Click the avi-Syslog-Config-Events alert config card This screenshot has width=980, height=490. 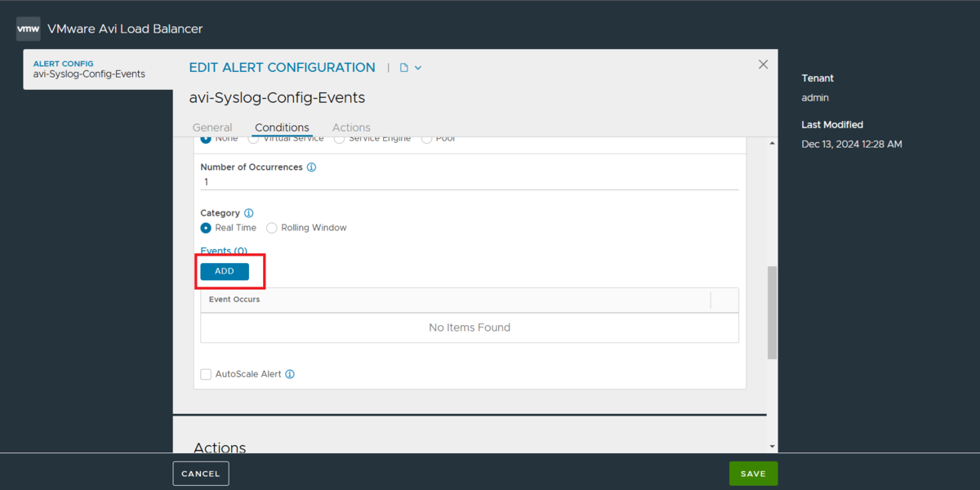pyautogui.click(x=98, y=69)
